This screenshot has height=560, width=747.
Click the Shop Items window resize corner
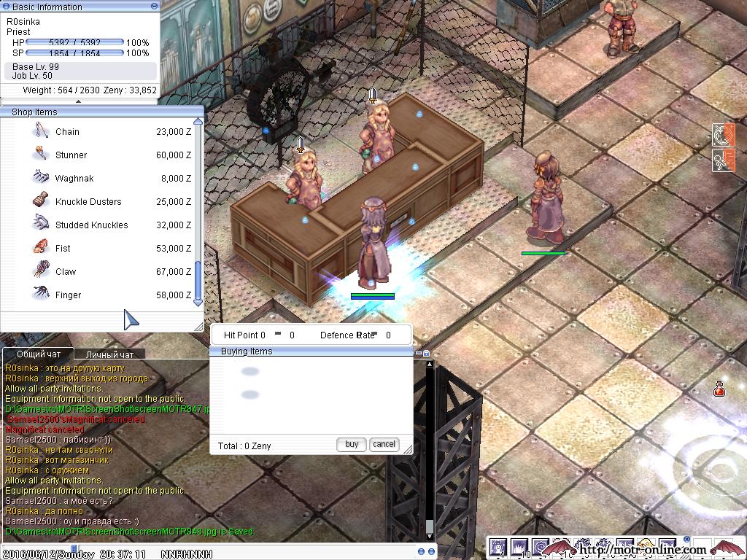198,326
